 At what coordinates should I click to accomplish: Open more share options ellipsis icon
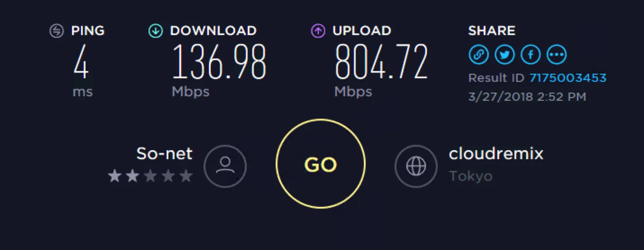[557, 55]
